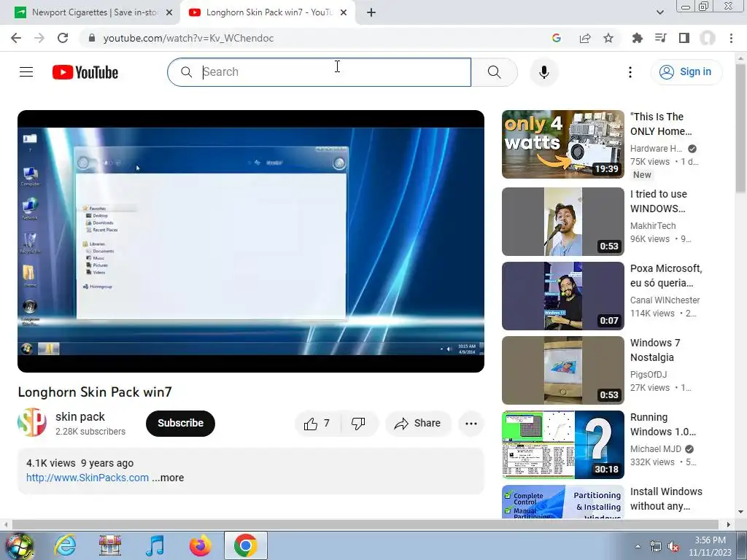Click 'This Is The ONLY Home...' title
The height and width of the screenshot is (560, 747).
661,124
